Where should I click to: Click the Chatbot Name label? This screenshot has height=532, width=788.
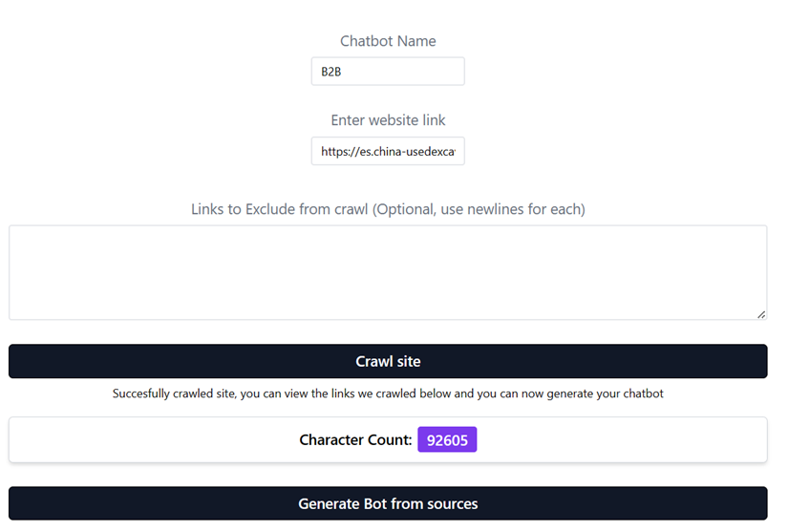point(388,41)
